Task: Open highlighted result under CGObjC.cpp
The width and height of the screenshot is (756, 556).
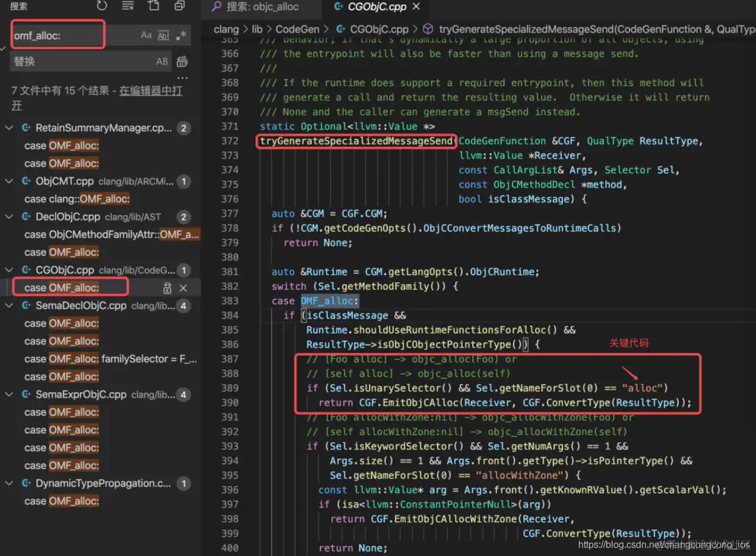Action: click(62, 288)
